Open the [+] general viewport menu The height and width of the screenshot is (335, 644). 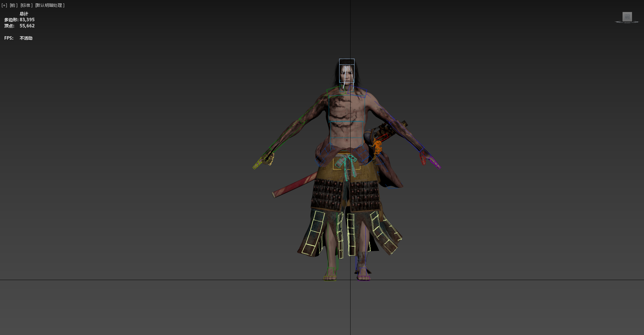tap(4, 5)
